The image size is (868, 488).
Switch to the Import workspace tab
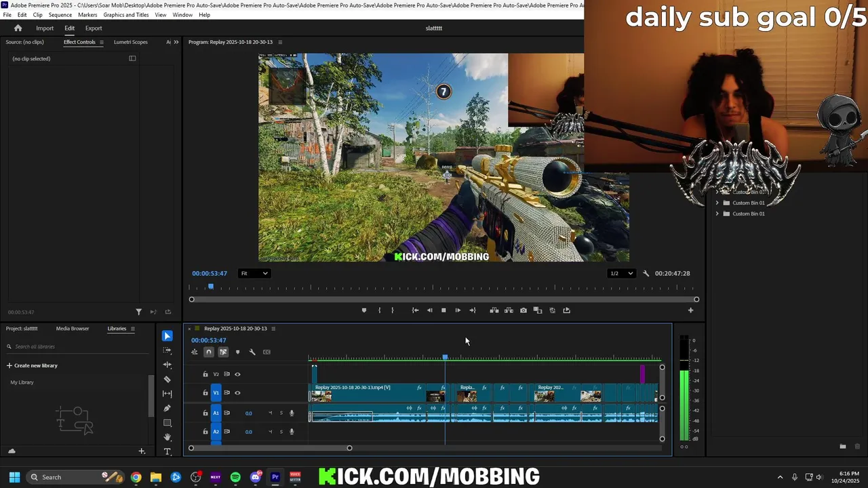[x=45, y=28]
